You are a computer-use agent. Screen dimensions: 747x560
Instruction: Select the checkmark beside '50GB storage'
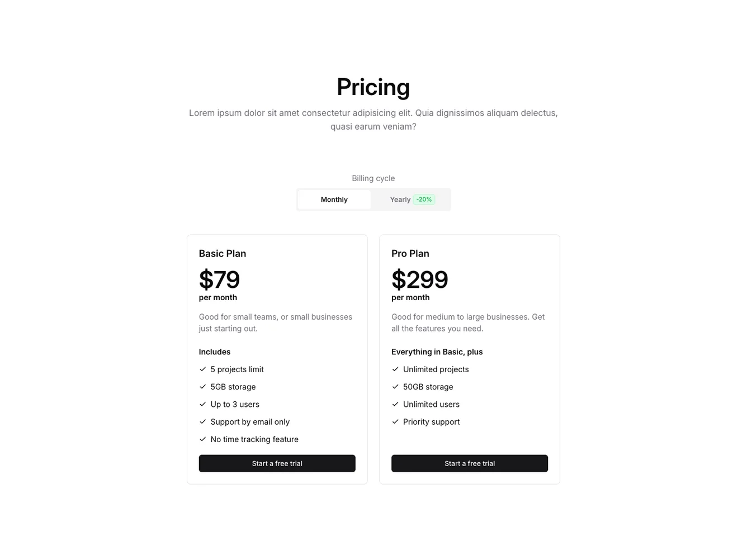click(x=395, y=386)
